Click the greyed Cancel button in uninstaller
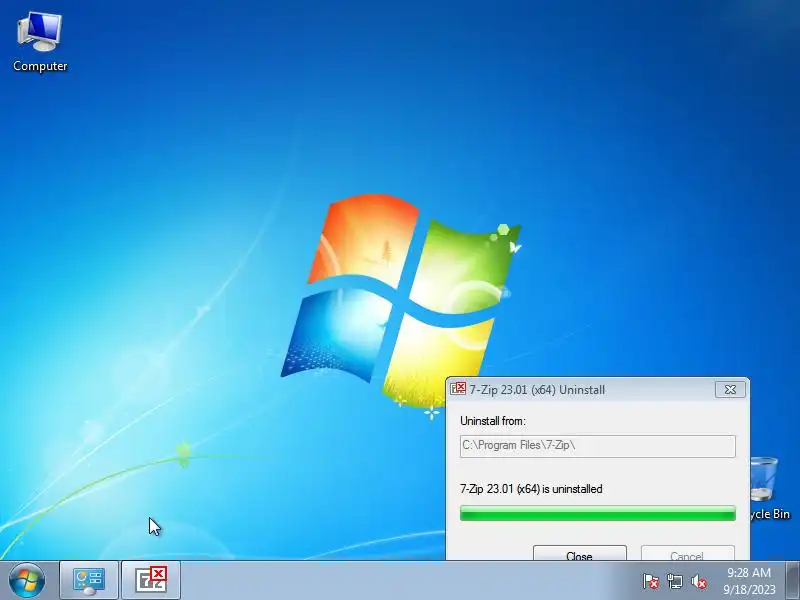This screenshot has width=800, height=600. [687, 553]
